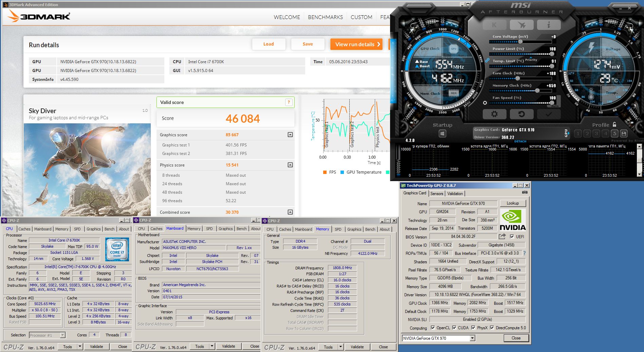Collapse the Graphics score section

tap(290, 135)
